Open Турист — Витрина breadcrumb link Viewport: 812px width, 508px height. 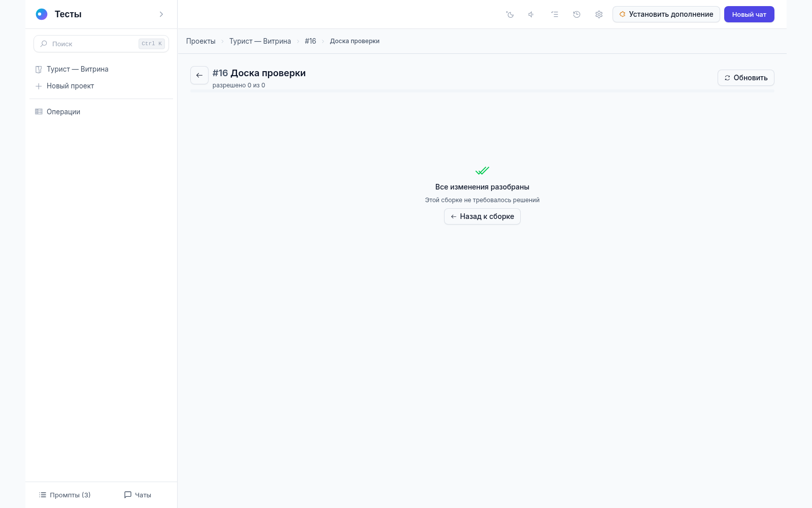pyautogui.click(x=260, y=41)
